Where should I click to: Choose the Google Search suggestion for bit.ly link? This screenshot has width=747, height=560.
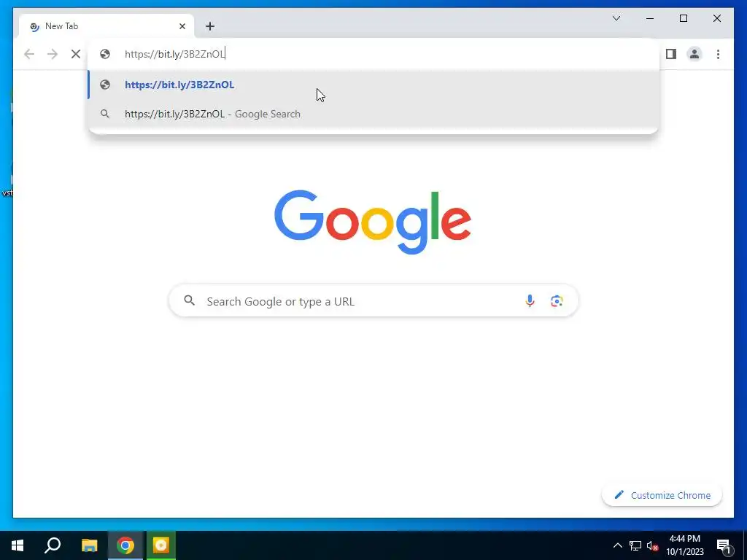373,114
